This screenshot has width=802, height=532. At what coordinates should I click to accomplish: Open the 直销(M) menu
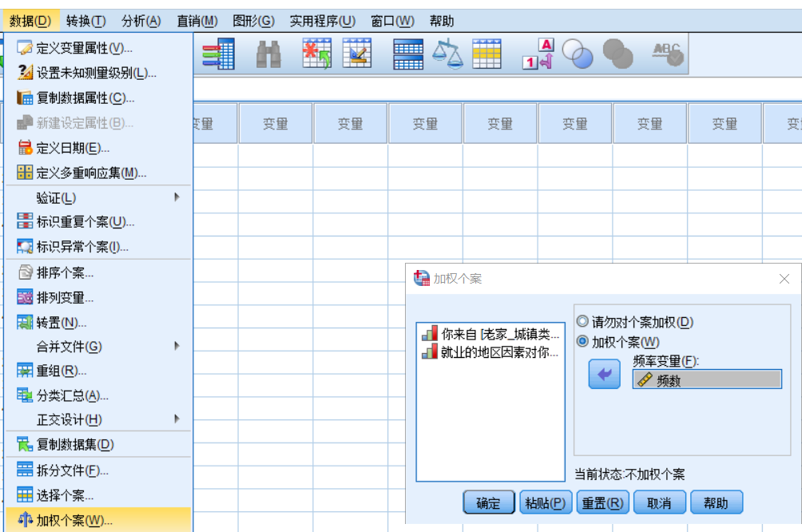pyautogui.click(x=197, y=21)
